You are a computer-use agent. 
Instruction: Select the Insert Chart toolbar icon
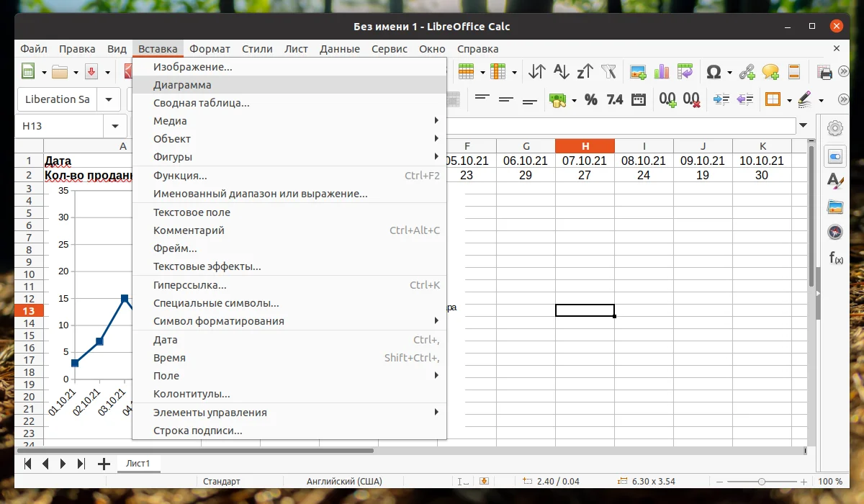coord(661,71)
